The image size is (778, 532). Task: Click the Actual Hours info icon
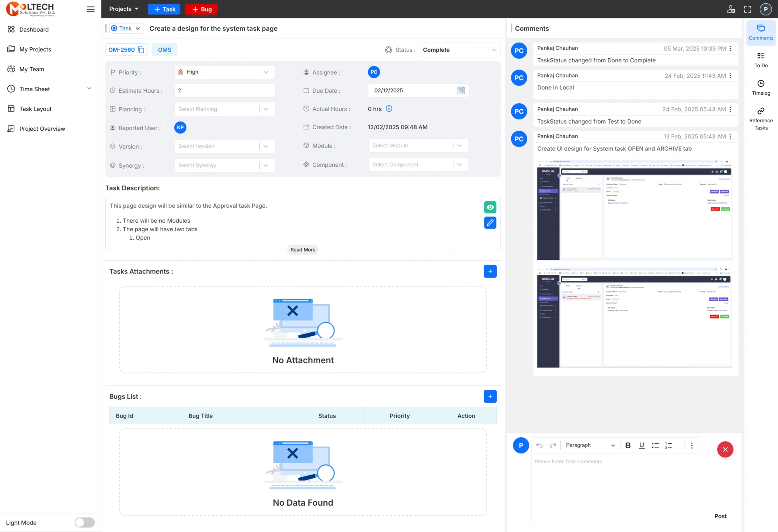pos(389,109)
